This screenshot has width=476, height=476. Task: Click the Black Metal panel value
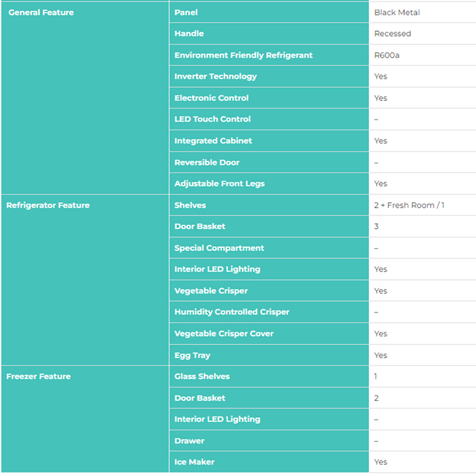[x=397, y=12]
